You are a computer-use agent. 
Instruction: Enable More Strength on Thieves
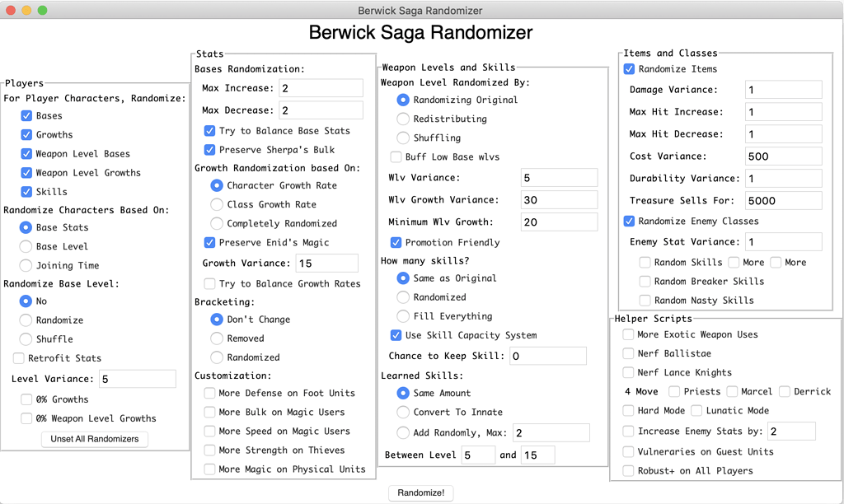pyautogui.click(x=209, y=450)
